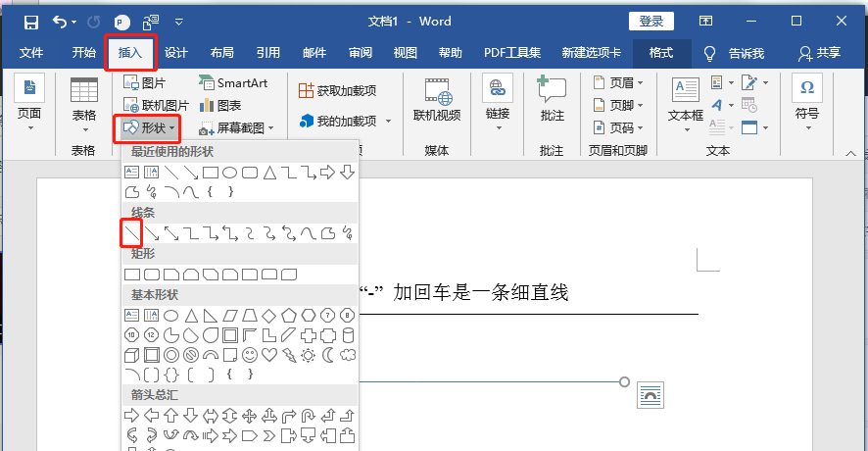Select the triangle in 最近使用的形状

[x=269, y=173]
